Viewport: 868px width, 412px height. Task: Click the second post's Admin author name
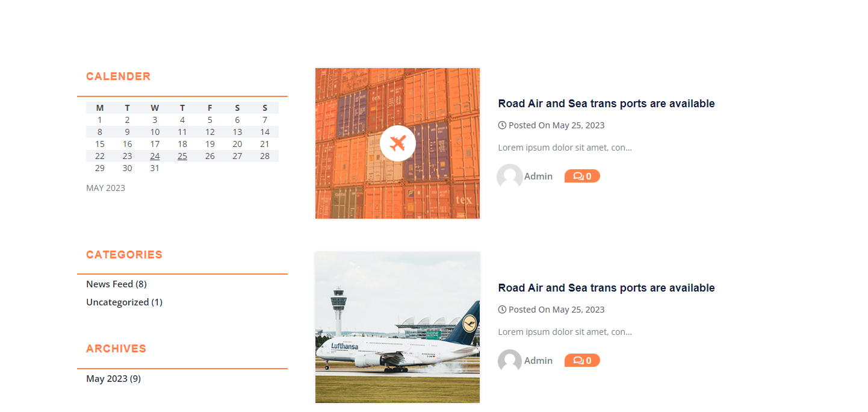538,361
